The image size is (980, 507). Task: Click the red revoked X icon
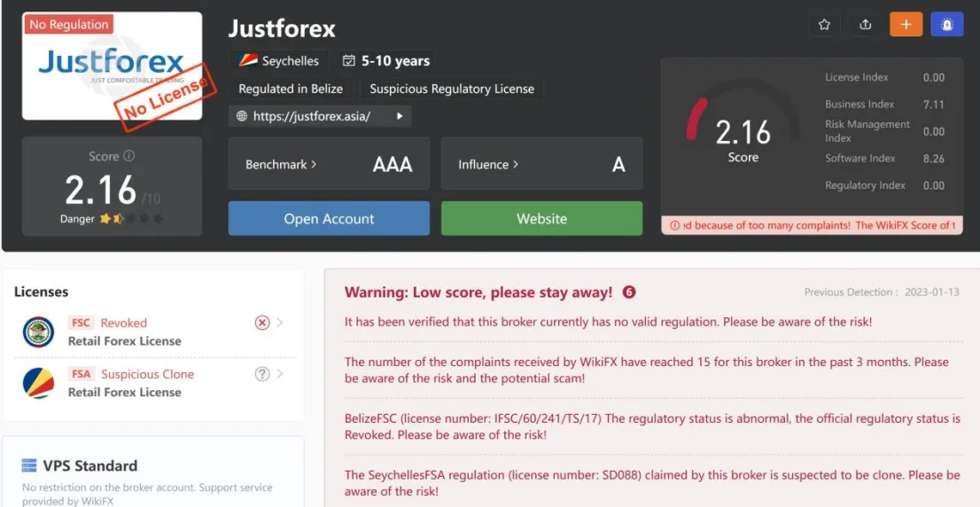262,323
